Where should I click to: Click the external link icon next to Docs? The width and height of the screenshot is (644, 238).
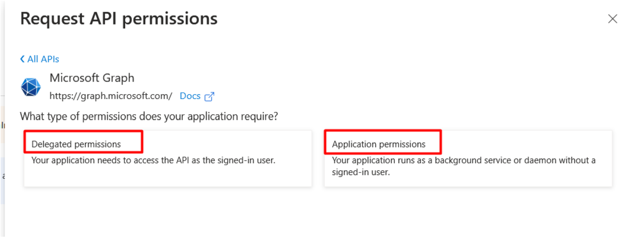coord(209,97)
